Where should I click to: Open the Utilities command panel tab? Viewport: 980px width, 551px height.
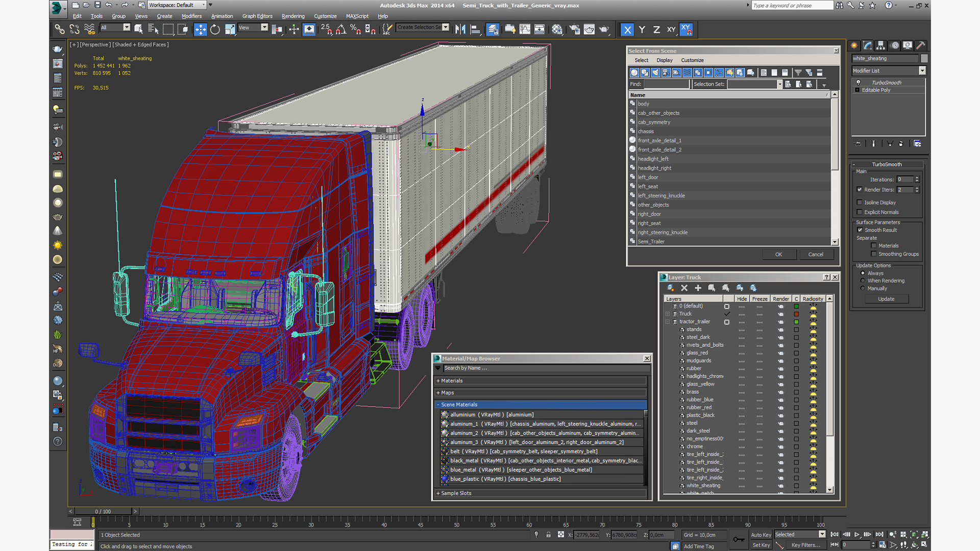921,45
